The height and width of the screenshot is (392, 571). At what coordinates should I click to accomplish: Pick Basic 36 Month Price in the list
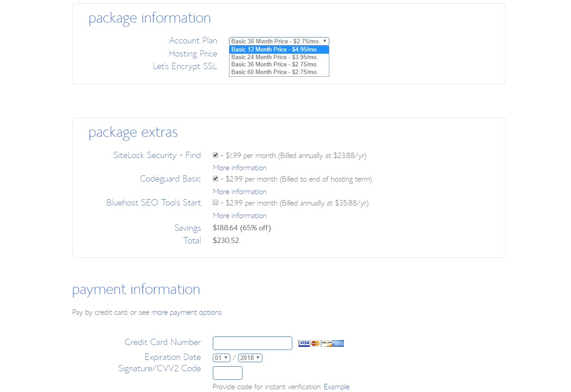(279, 65)
